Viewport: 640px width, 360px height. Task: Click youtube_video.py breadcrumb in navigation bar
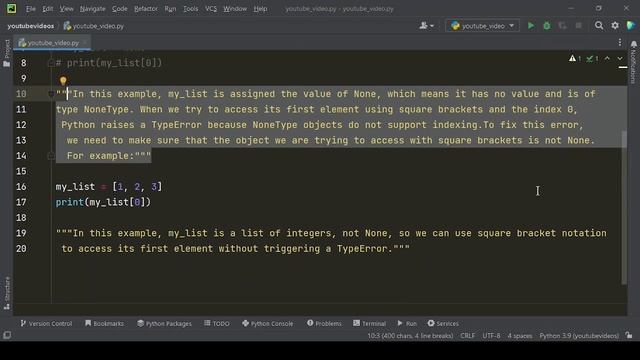click(94, 26)
